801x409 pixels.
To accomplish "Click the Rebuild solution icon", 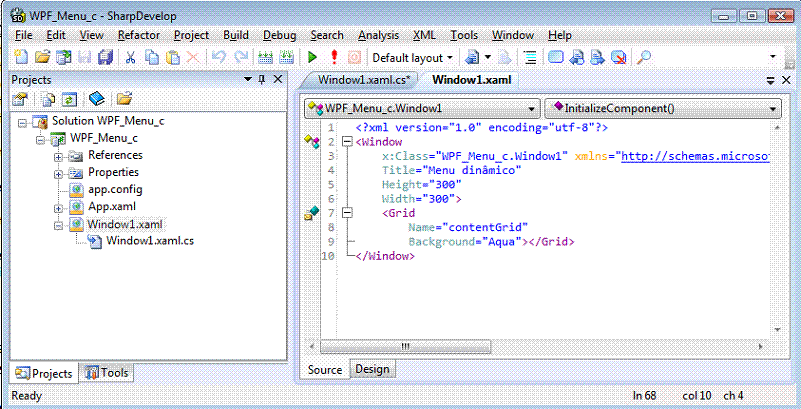I will click(x=287, y=57).
